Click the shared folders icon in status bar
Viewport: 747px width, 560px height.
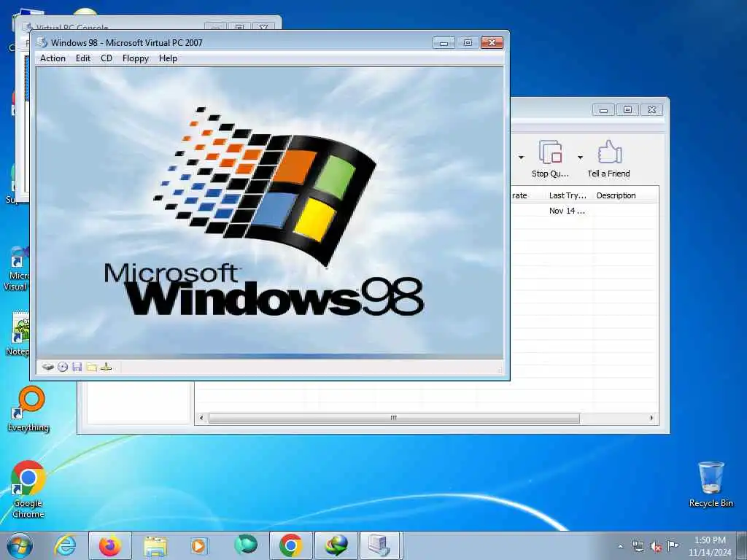[x=91, y=367]
